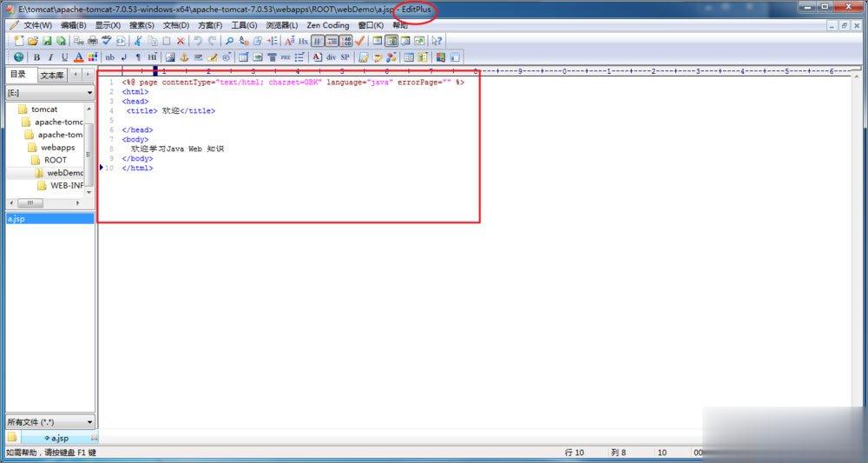Select the webapps folder in tree
This screenshot has width=868, height=463.
tap(57, 148)
